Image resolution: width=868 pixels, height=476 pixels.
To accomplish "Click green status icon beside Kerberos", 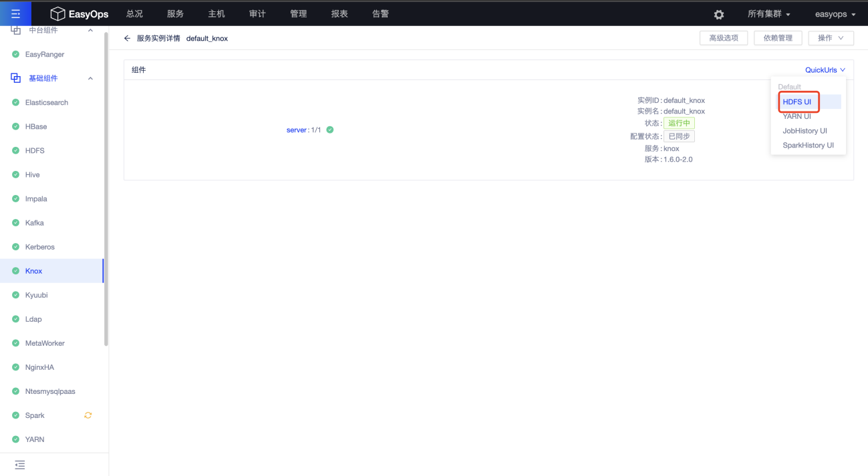I will click(x=15, y=246).
